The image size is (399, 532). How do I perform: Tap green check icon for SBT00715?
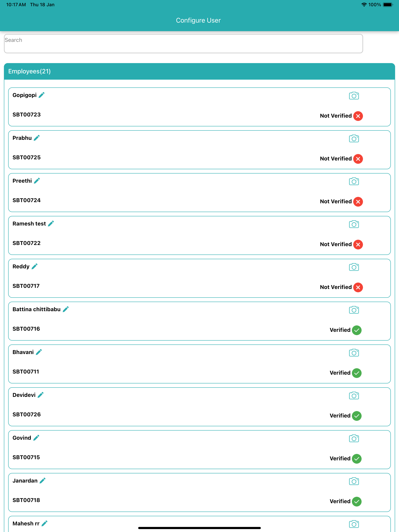pyautogui.click(x=357, y=459)
